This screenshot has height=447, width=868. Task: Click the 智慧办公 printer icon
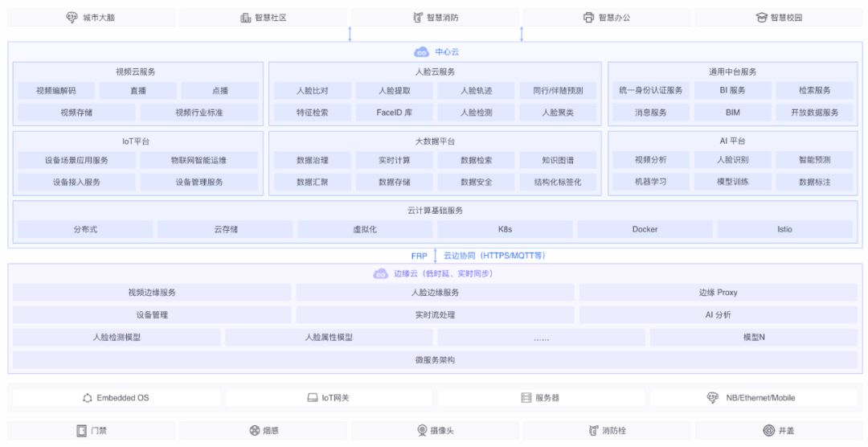pos(588,18)
